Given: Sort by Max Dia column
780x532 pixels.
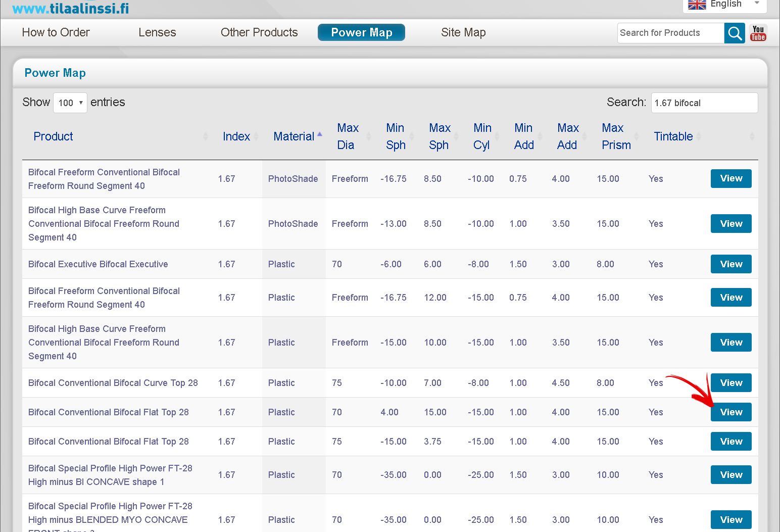Looking at the screenshot, I should (x=348, y=136).
